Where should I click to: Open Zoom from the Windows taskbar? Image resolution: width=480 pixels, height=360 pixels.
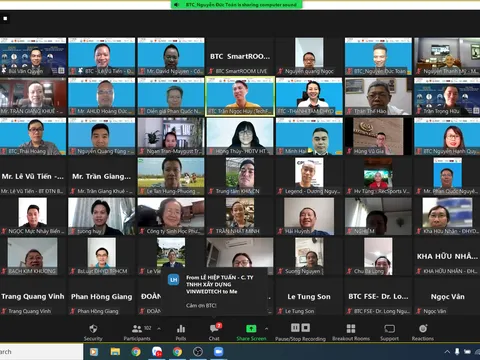click(218, 352)
